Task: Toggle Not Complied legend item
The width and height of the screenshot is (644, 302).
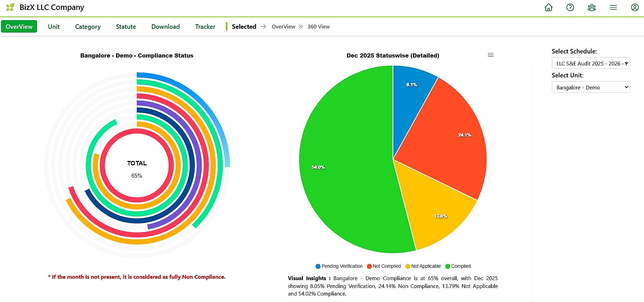Action: coord(384,266)
